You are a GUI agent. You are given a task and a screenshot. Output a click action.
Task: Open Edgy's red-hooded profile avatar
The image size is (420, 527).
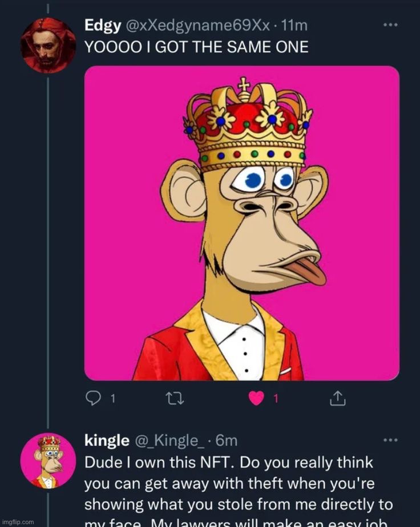(48, 45)
